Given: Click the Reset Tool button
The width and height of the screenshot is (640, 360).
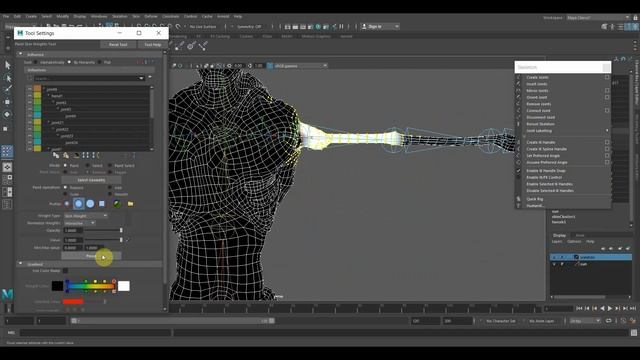Looking at the screenshot, I should point(118,44).
